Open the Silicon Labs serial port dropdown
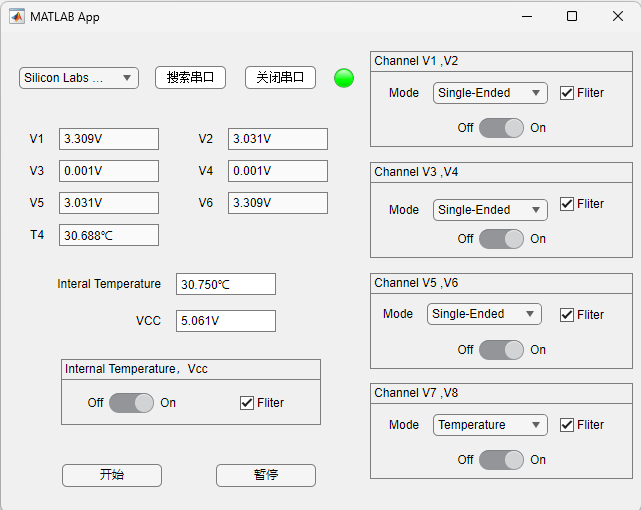The image size is (641, 510). click(x=79, y=78)
